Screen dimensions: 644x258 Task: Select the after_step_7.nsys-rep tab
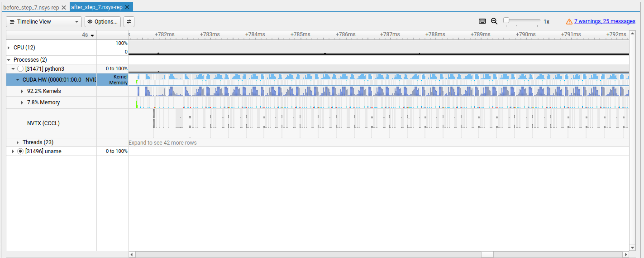coord(97,7)
